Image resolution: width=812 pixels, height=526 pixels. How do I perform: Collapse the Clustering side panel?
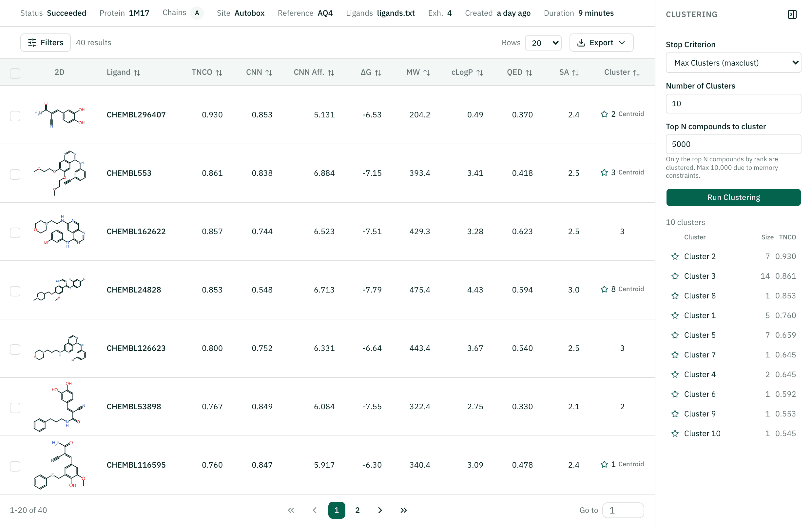pos(792,14)
